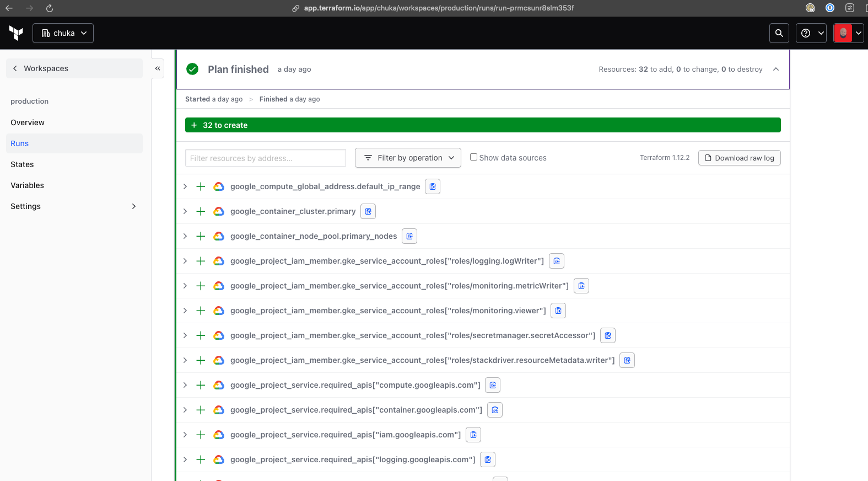This screenshot has width=868, height=481.
Task: Expand the roles/monitoring.viewer row
Action: 185,311
